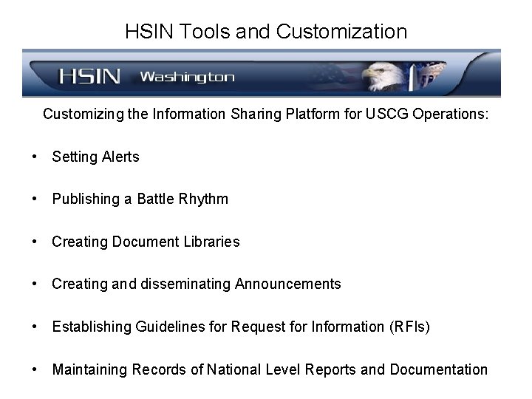
Task: Select the Establishing Guidelines for RFIs bullet
Action: [x=241, y=327]
